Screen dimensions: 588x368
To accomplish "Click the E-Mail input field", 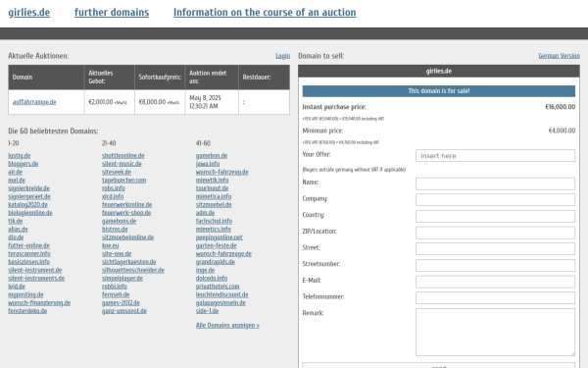I will [x=495, y=282].
